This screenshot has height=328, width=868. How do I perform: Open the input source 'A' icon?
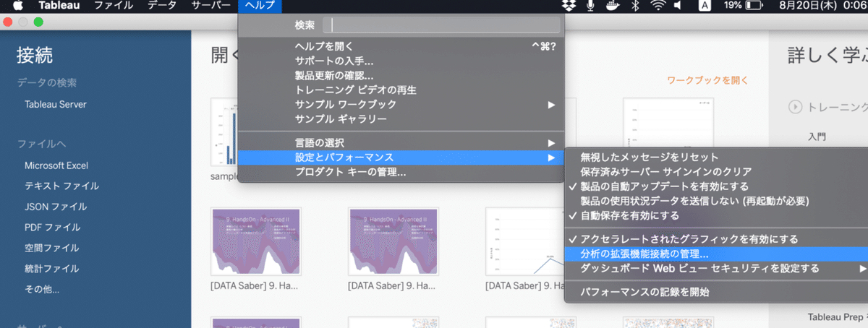705,6
